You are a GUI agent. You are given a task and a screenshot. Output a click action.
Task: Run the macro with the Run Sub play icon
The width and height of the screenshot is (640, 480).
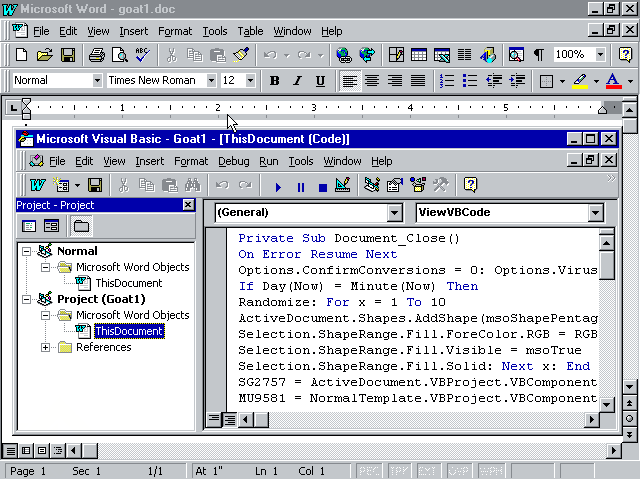[278, 187]
